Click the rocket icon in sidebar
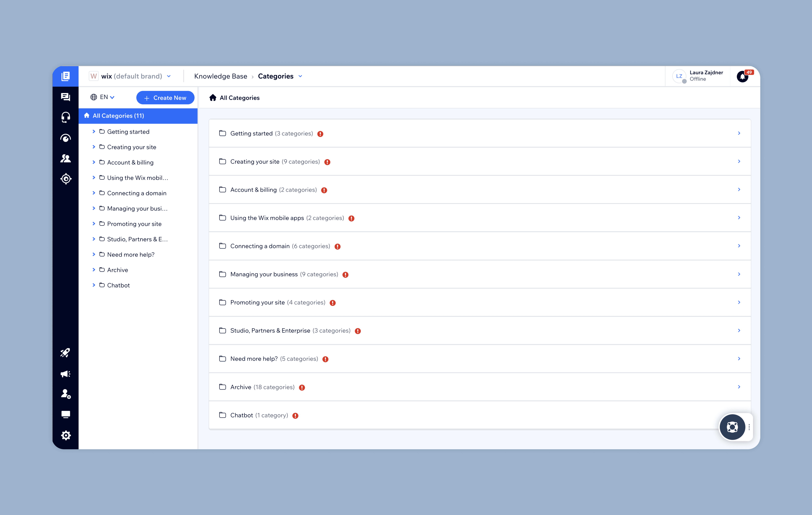812x515 pixels. (65, 353)
